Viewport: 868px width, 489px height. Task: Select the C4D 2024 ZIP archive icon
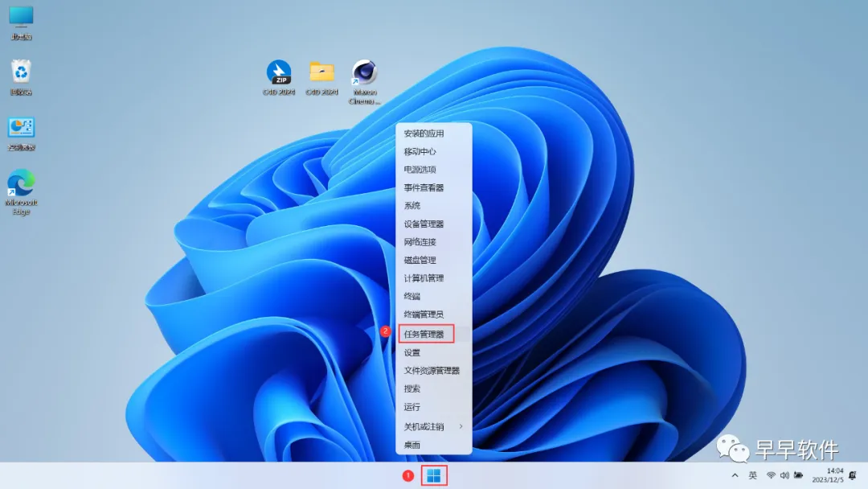tap(278, 77)
